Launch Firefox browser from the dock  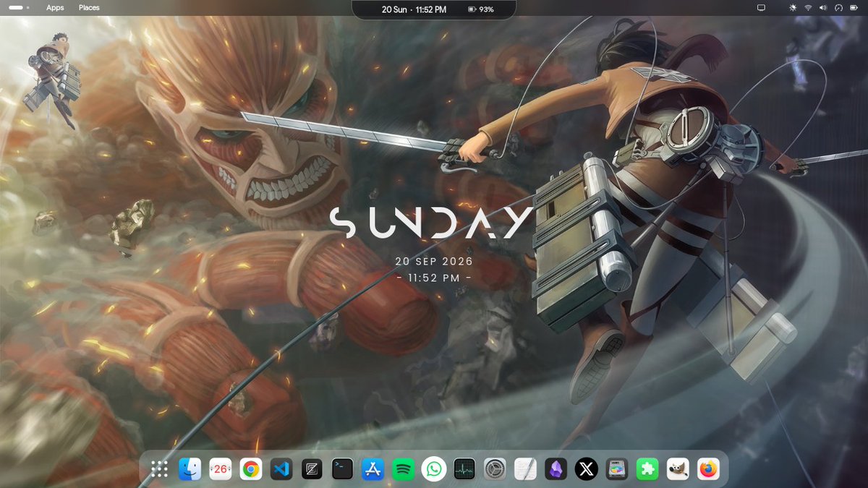click(708, 470)
